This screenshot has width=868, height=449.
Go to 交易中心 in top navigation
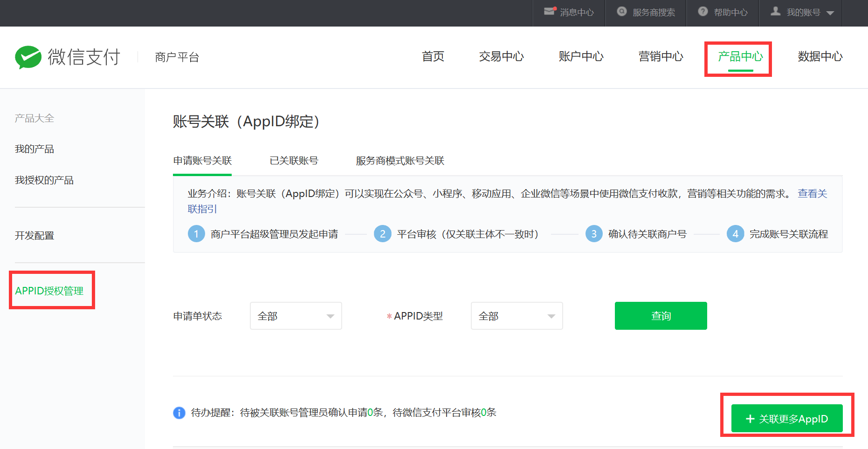point(501,57)
